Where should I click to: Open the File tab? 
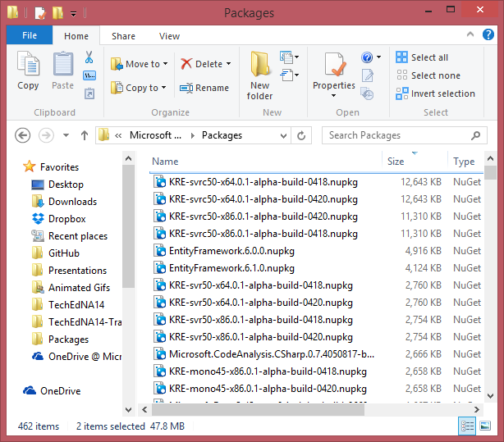tap(30, 35)
